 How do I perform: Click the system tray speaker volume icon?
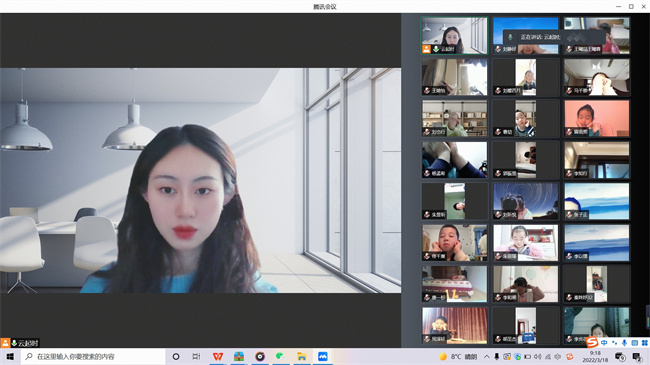tap(538, 357)
